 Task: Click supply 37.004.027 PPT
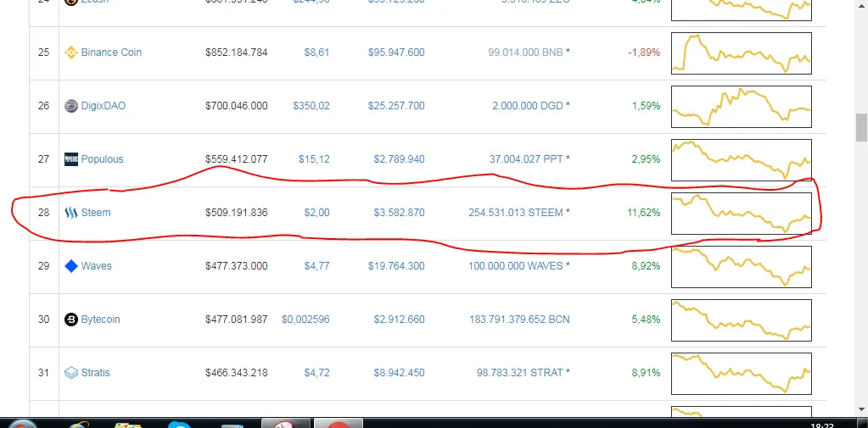[x=526, y=159]
